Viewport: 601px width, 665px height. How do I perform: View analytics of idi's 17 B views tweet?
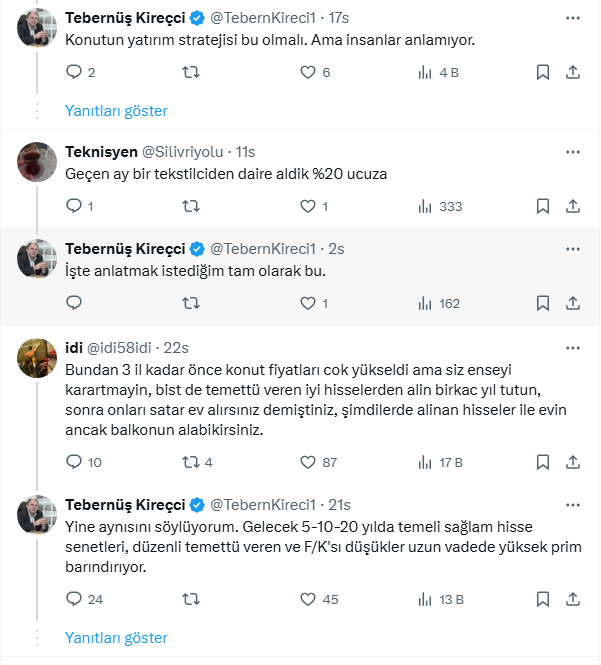[x=424, y=462]
